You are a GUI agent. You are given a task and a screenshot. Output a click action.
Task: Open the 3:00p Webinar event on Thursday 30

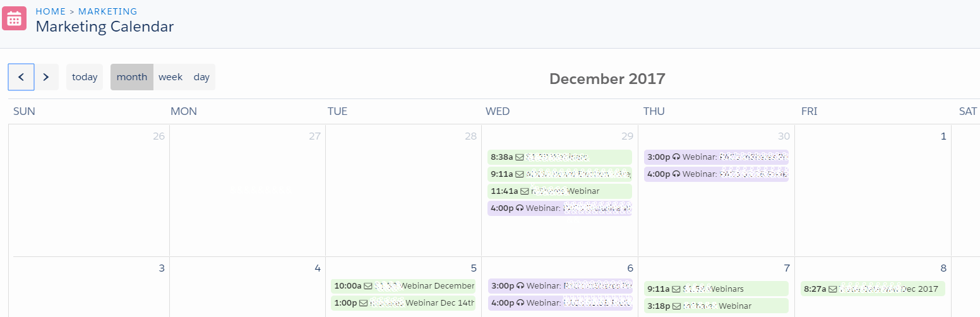[x=716, y=157]
